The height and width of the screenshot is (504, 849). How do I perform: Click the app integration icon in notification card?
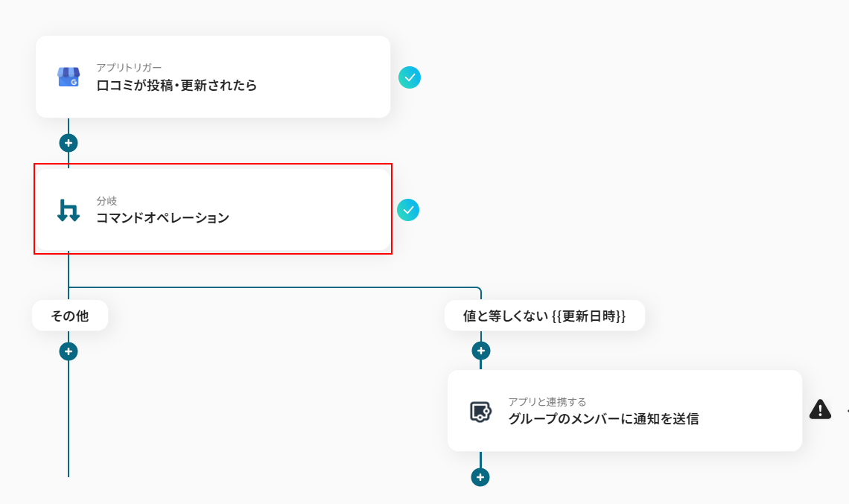(480, 411)
